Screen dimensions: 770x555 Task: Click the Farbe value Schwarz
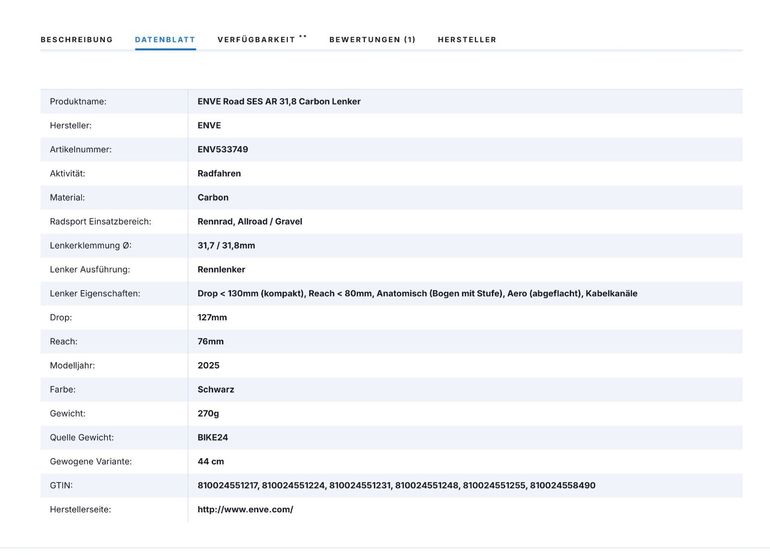click(x=216, y=389)
